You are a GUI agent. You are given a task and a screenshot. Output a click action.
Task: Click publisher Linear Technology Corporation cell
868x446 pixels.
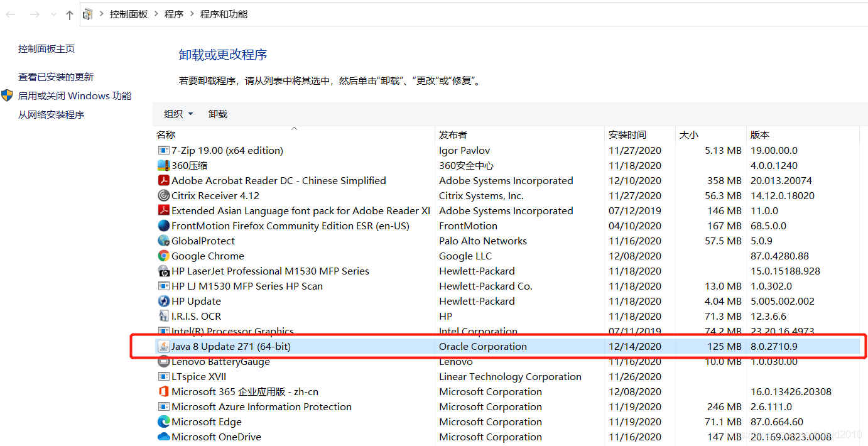510,377
